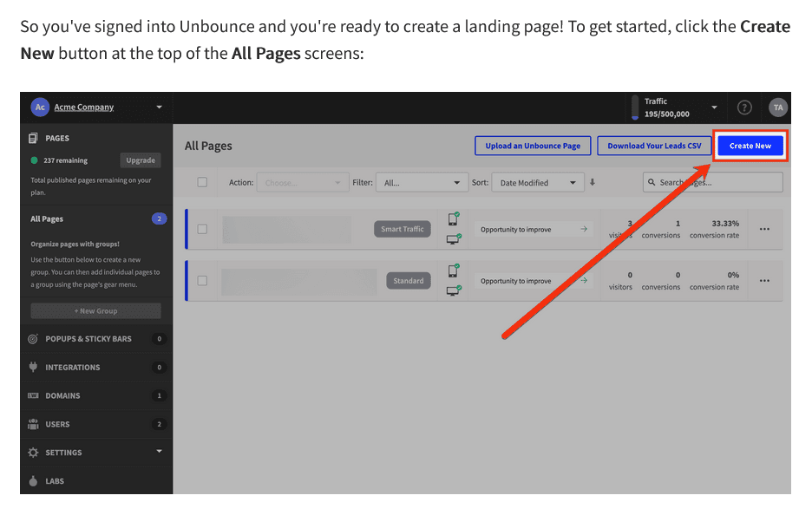Expand the Settings menu
Viewport: 812px width, 515px height.
[x=65, y=452]
